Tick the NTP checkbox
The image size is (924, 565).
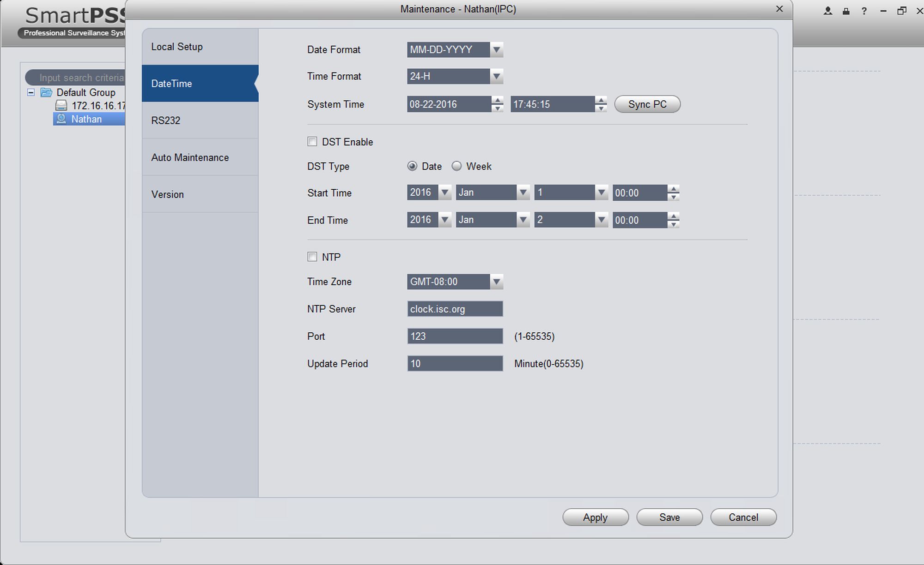coord(312,257)
